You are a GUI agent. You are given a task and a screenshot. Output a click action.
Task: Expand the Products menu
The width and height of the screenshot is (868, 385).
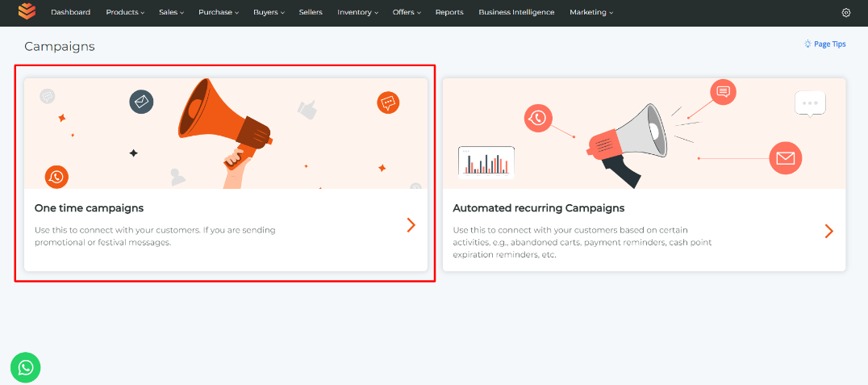[125, 12]
